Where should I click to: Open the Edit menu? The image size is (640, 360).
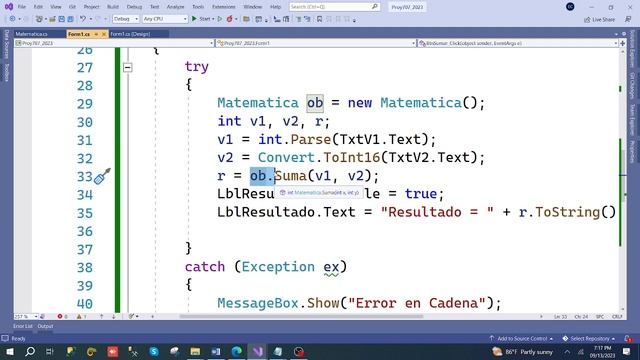point(38,7)
